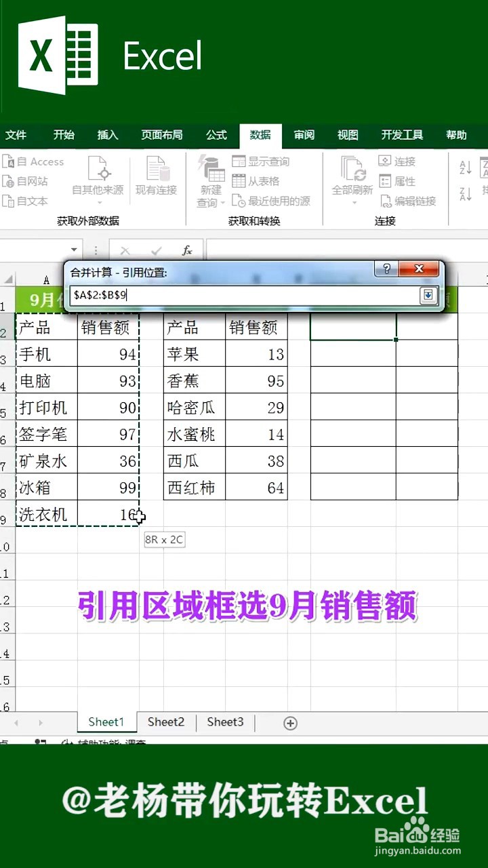Sort descending Z to A icon

coord(466,195)
